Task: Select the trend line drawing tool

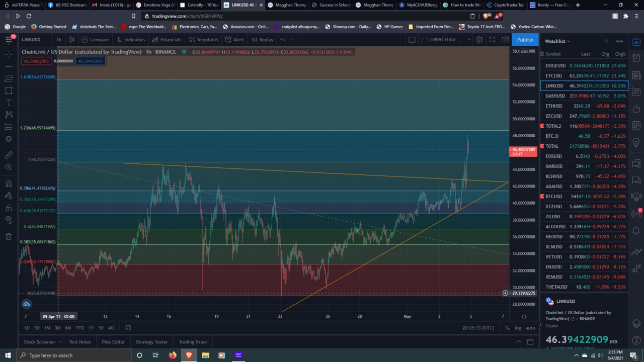Action: (9, 66)
